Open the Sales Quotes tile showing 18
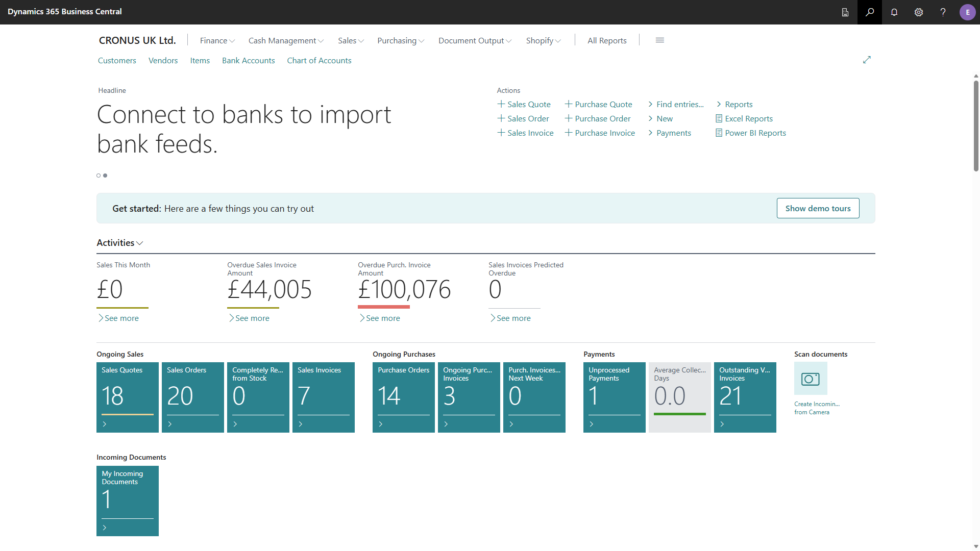 128,397
